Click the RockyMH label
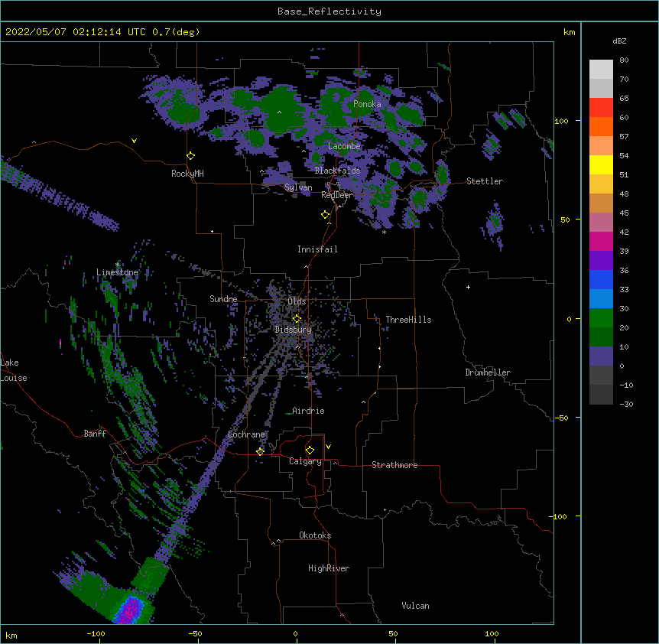 pyautogui.click(x=187, y=174)
